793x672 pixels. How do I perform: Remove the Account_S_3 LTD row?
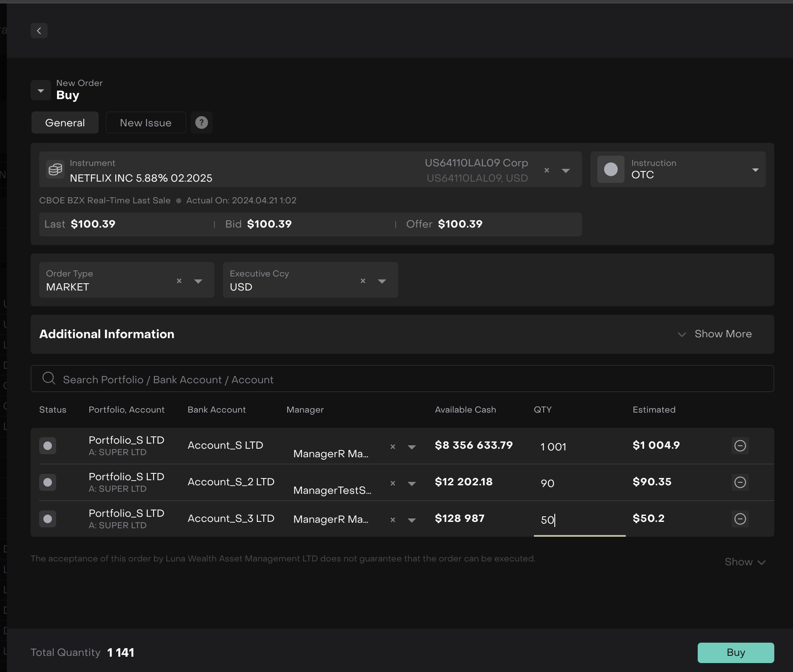740,518
